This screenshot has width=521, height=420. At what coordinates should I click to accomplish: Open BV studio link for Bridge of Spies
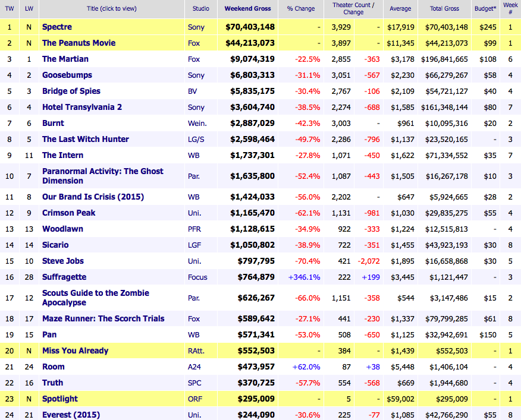[x=192, y=91]
